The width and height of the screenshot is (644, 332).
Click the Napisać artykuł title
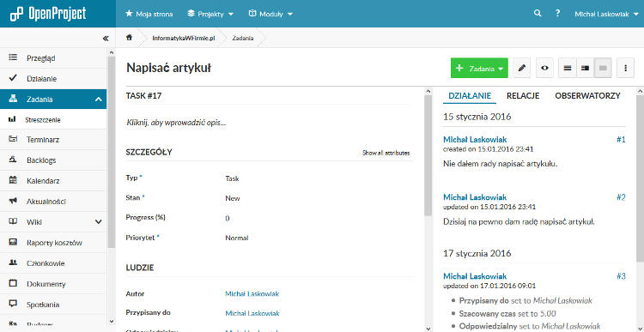pos(168,68)
